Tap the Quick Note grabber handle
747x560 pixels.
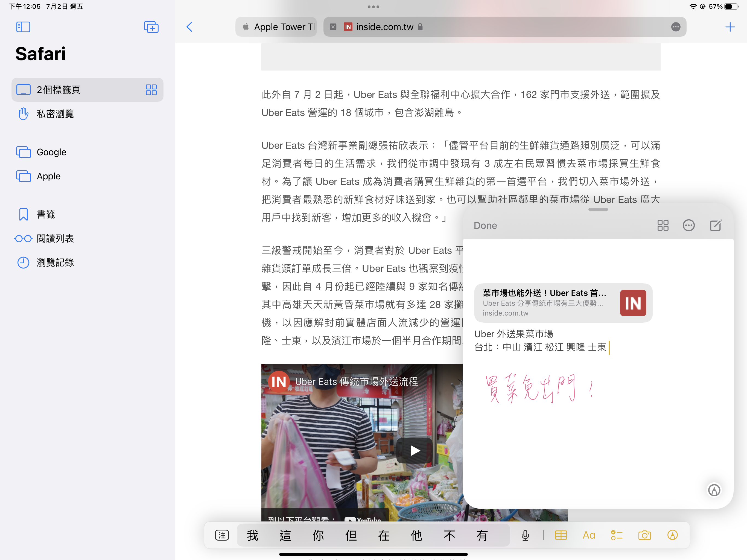click(598, 209)
